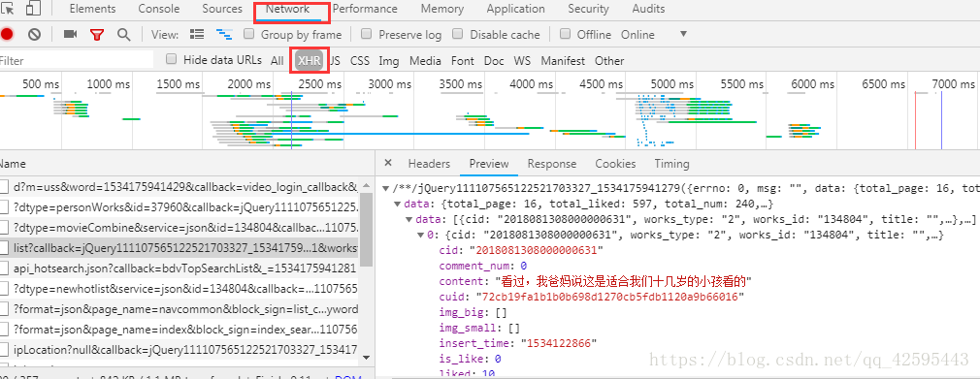This screenshot has width=980, height=379.
Task: Tick checkbox beside ipLocation?null request
Action: 5,350
